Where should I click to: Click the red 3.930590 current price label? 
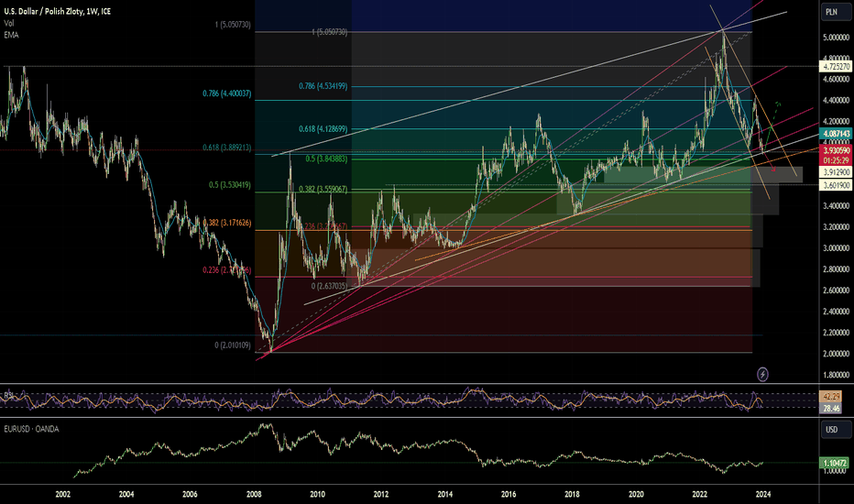[836, 150]
